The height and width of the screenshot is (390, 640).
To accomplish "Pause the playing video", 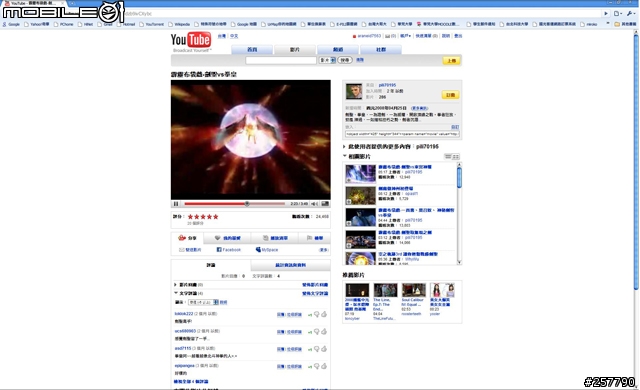I will 176,204.
